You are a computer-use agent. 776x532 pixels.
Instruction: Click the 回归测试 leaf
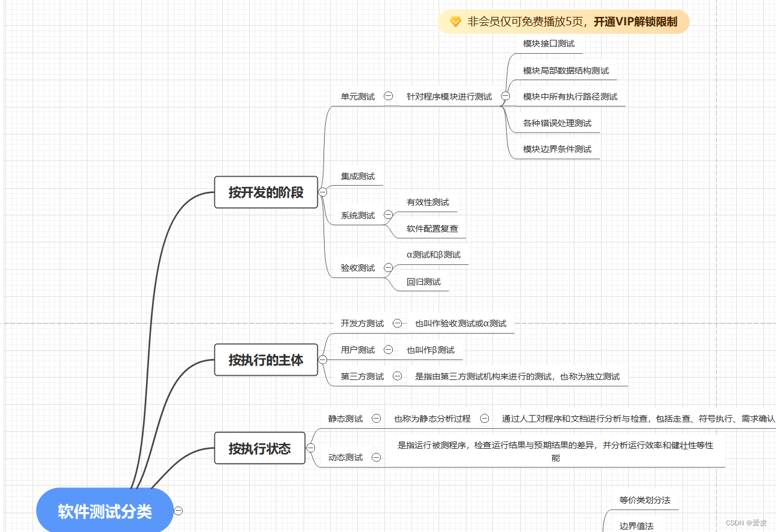tap(424, 282)
